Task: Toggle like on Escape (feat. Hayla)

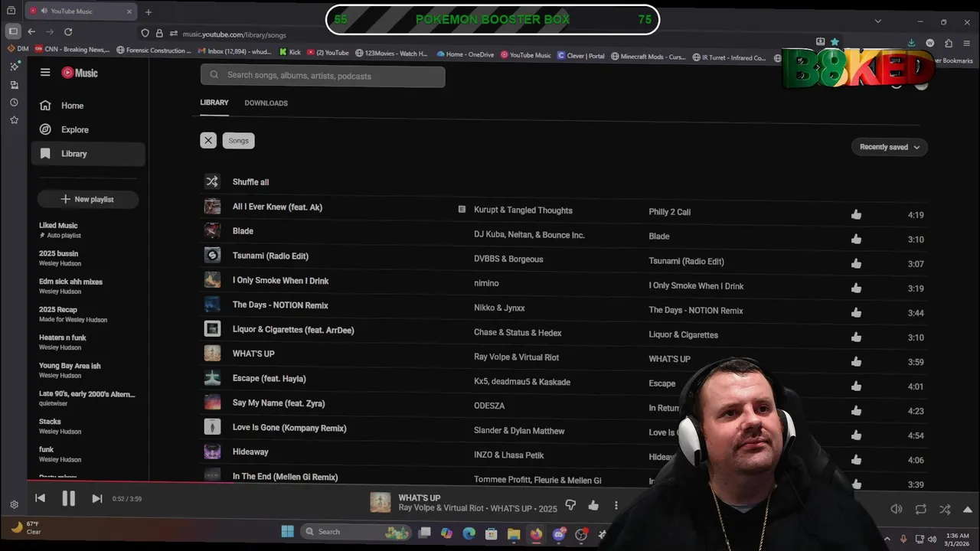Action: pyautogui.click(x=856, y=386)
